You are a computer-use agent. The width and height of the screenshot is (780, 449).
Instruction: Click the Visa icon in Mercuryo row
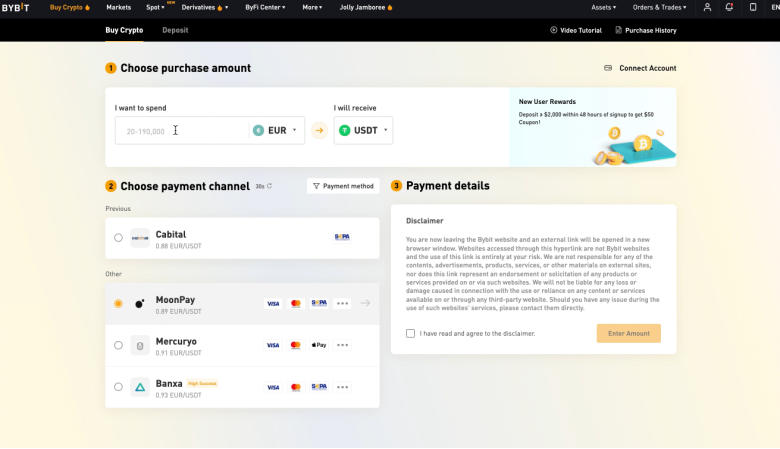(273, 345)
